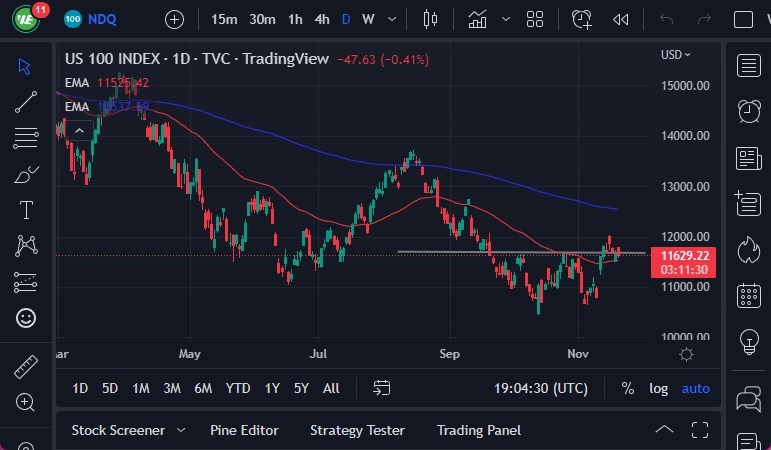This screenshot has height=450, width=771.
Task: Toggle the auto scale option
Action: click(696, 388)
